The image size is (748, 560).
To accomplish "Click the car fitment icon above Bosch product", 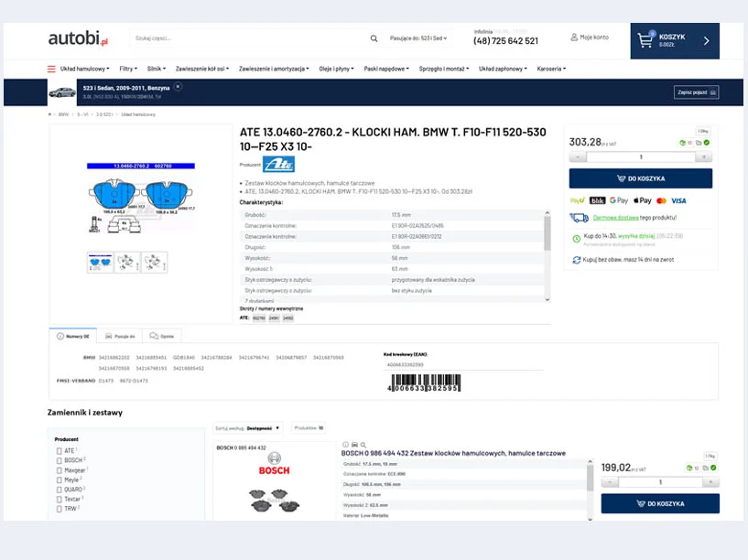I will [354, 444].
